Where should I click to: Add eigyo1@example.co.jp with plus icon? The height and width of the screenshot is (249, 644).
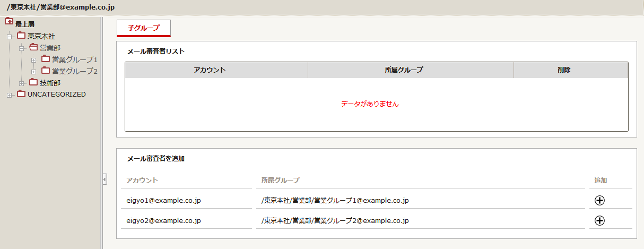[x=600, y=201]
